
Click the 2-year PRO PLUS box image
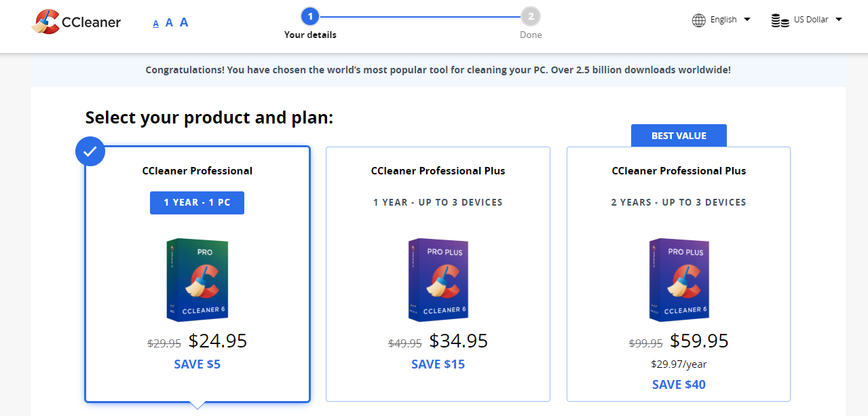pyautogui.click(x=679, y=279)
